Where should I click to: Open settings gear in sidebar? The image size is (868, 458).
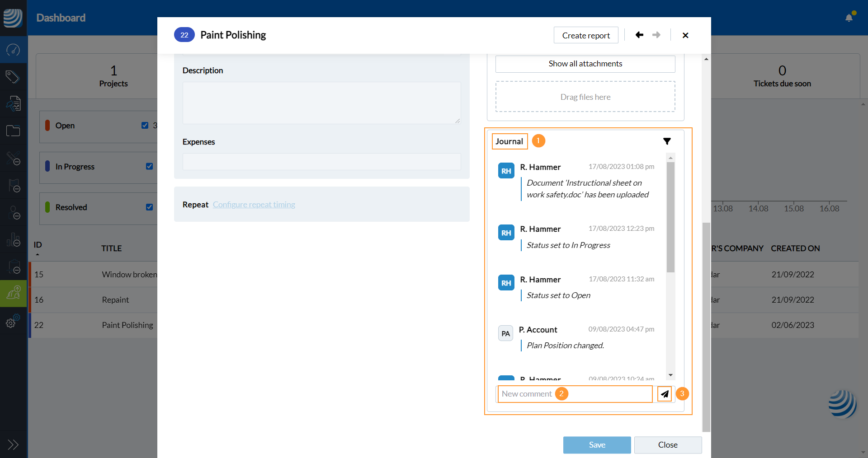pyautogui.click(x=11, y=322)
